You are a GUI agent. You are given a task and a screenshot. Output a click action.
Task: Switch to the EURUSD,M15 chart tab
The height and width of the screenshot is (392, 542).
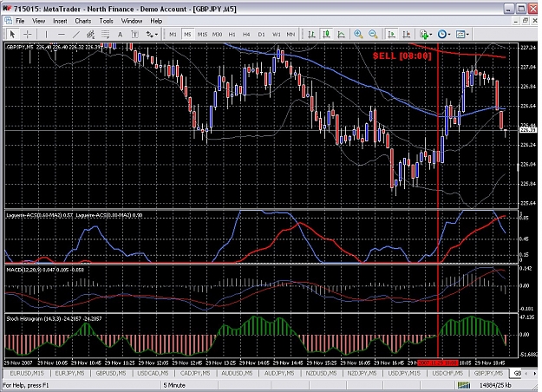point(27,373)
